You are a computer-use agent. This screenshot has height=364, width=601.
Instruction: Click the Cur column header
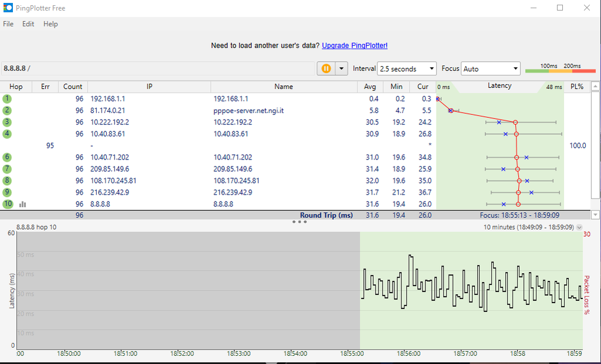423,87
